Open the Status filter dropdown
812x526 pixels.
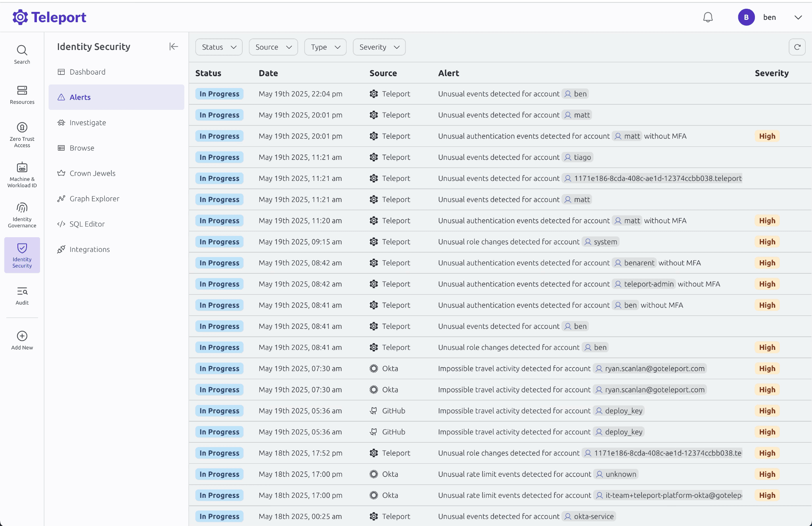tap(219, 47)
